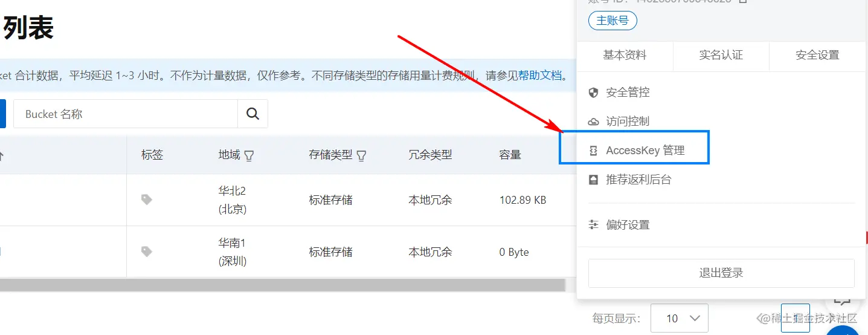Click the 102.89 KB capacity cell
The width and height of the screenshot is (868, 335).
[x=523, y=200]
